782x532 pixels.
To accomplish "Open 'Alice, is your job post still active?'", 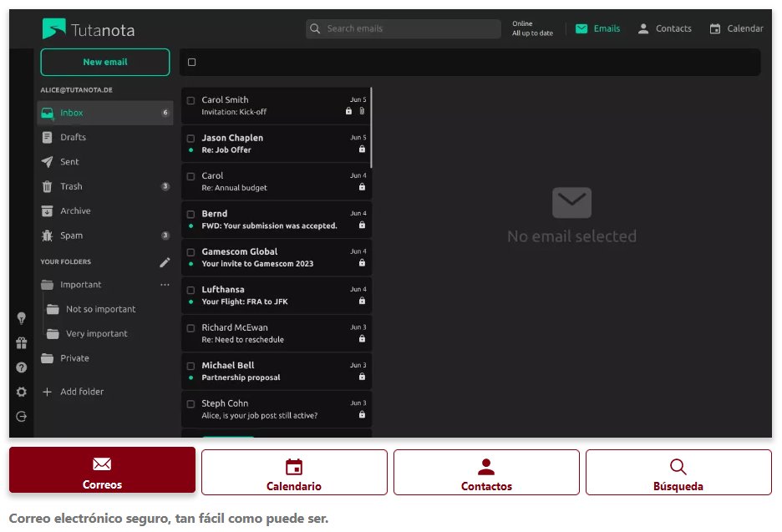I will point(259,415).
